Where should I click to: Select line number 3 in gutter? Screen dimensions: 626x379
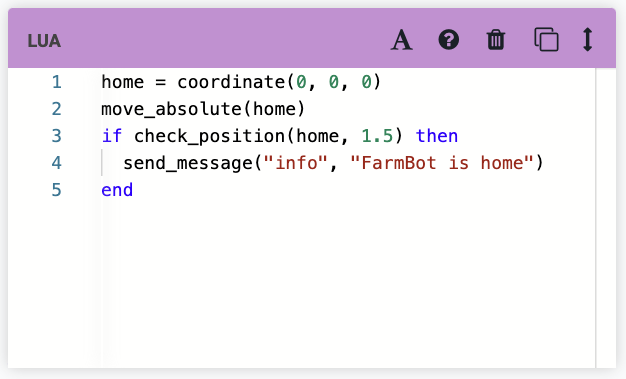pyautogui.click(x=56, y=136)
